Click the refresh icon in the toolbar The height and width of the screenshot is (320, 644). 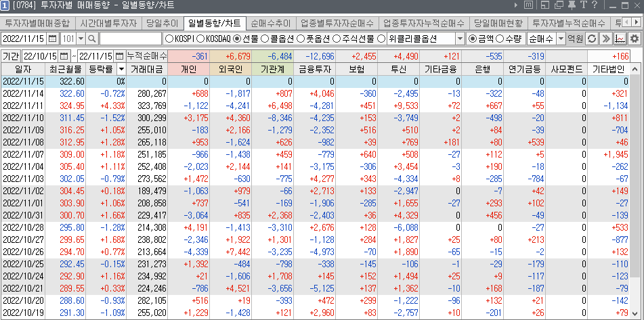tap(592, 39)
